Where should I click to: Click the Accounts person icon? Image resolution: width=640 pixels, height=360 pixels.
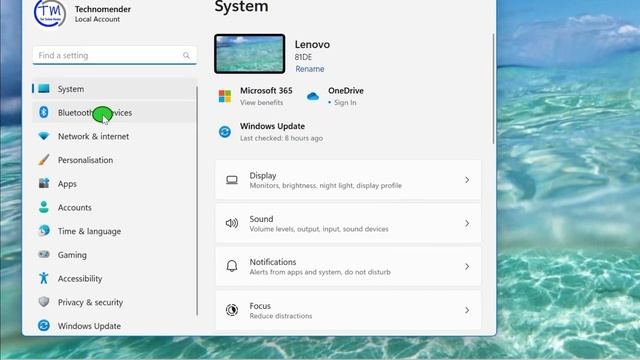point(44,207)
